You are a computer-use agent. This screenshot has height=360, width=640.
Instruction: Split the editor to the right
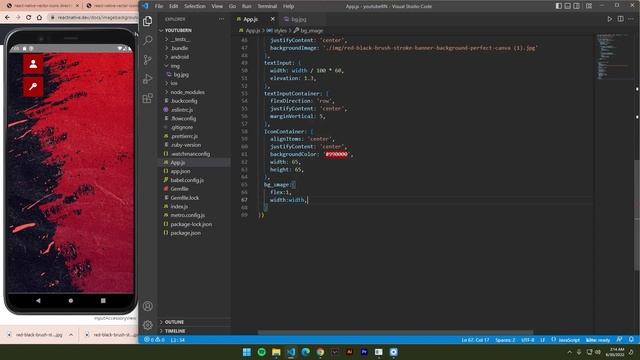click(x=620, y=19)
